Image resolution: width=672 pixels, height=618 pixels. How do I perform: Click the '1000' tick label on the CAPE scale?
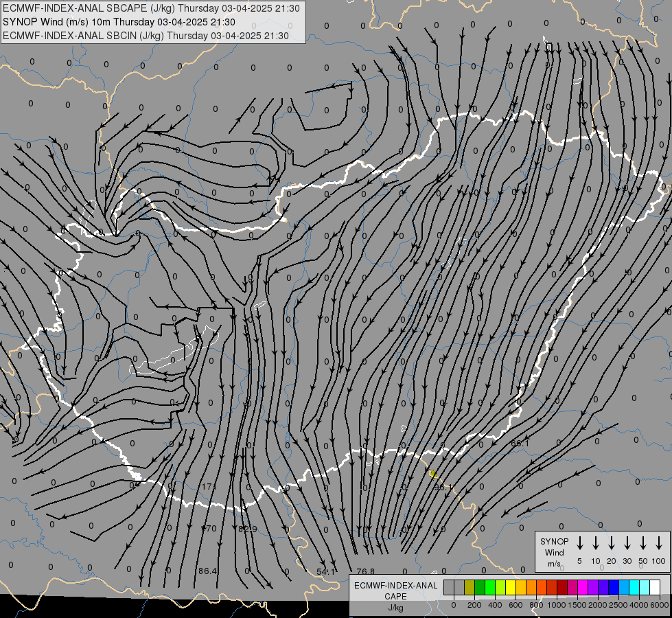coord(556,605)
